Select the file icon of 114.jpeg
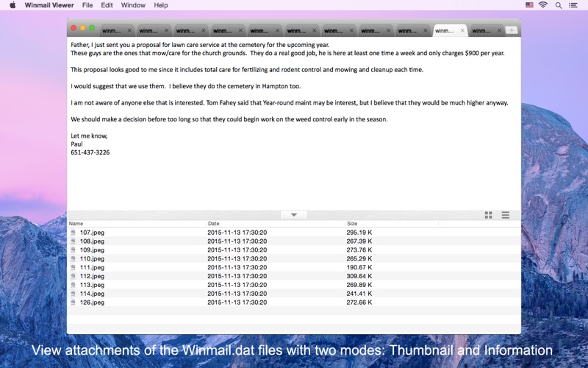This screenshot has width=588, height=368. 73,293
